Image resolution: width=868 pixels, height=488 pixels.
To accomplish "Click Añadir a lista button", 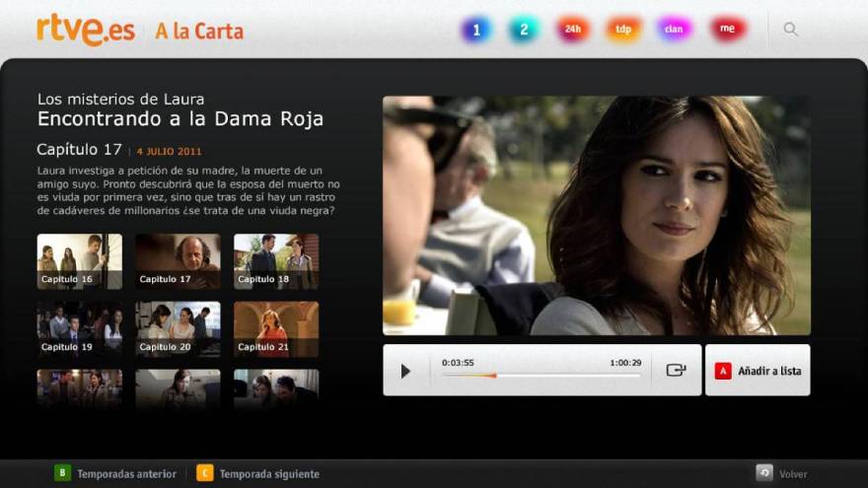I will 758,371.
